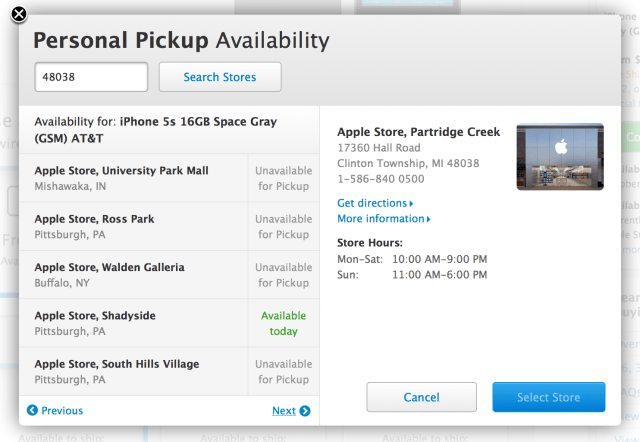Go to the Previous stores page

click(x=55, y=410)
